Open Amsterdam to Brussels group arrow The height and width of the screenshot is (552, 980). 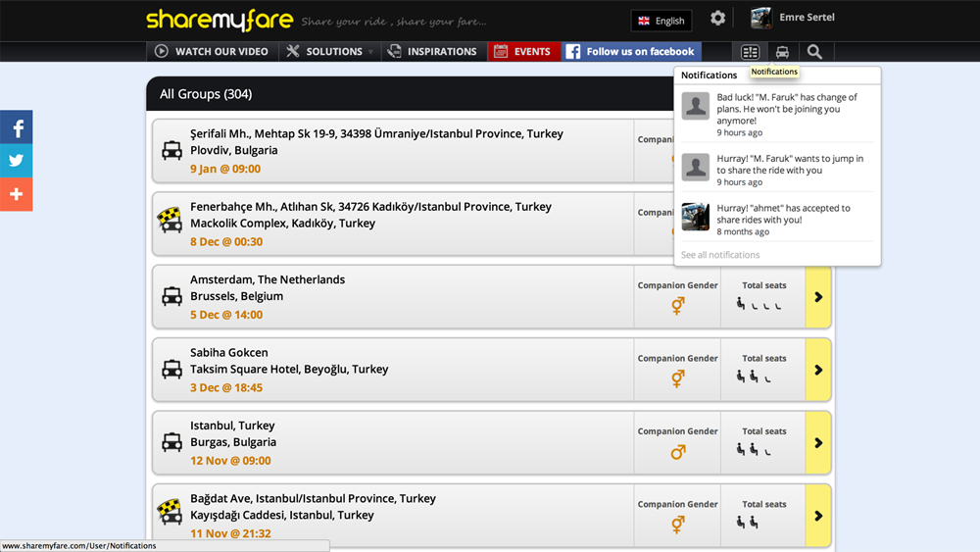click(818, 297)
